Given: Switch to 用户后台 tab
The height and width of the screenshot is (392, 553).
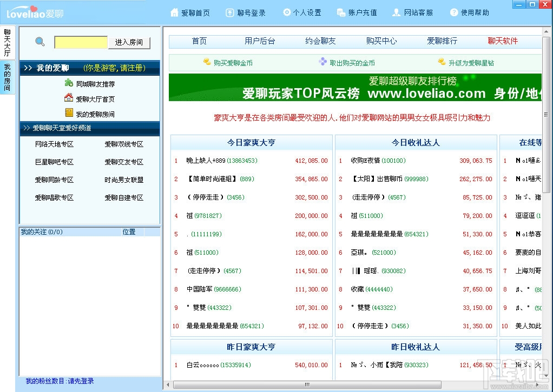Looking at the screenshot, I should (259, 41).
